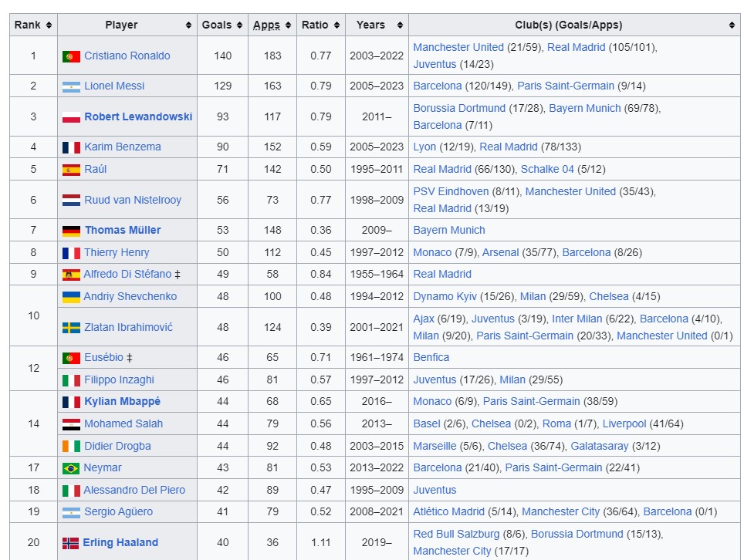Click the Italy flag beside Alessandro Del Piero

[x=71, y=491]
